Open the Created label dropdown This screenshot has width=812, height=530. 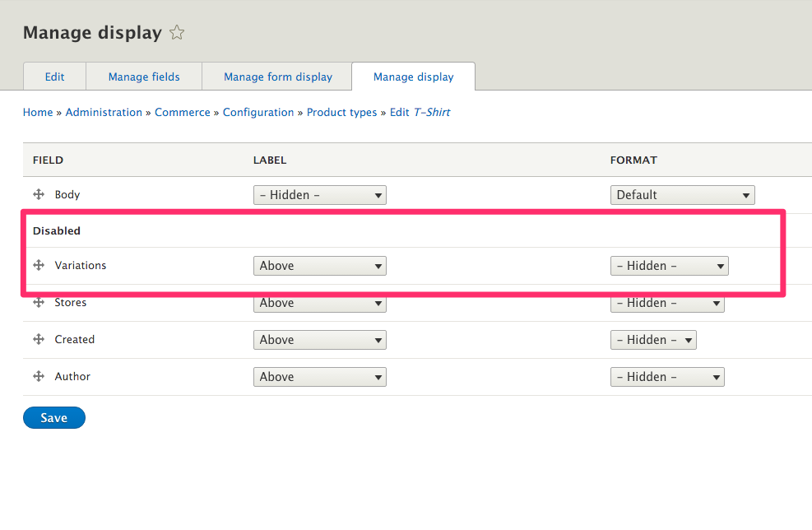click(x=319, y=339)
